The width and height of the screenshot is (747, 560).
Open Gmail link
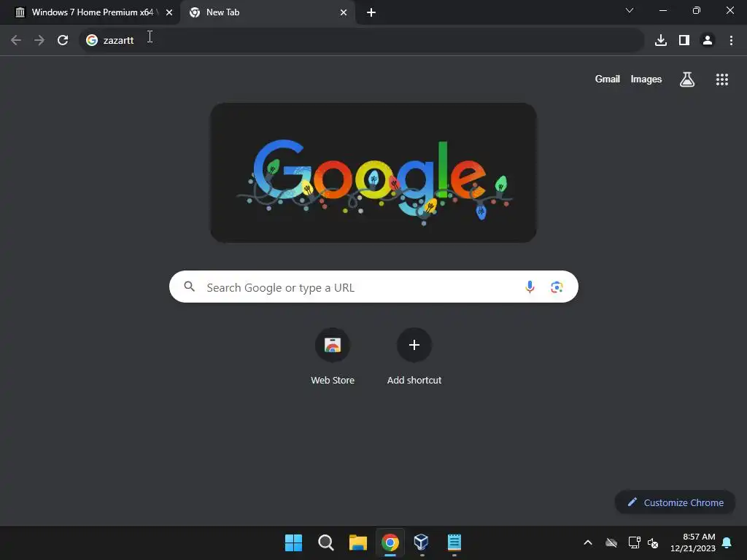[x=607, y=79]
